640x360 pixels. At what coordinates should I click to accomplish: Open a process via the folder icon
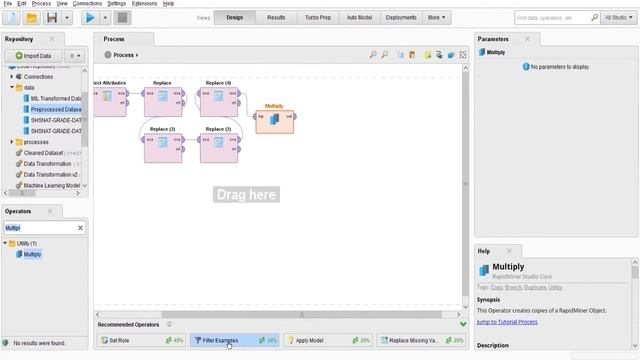(x=31, y=18)
